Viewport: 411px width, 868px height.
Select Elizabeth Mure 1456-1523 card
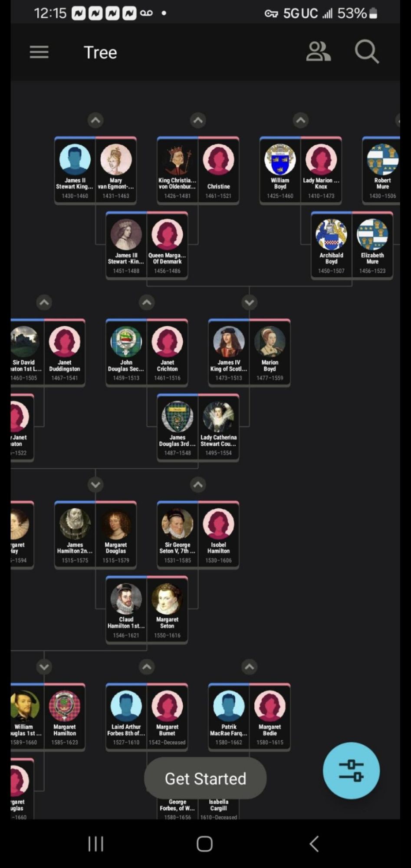372,245
